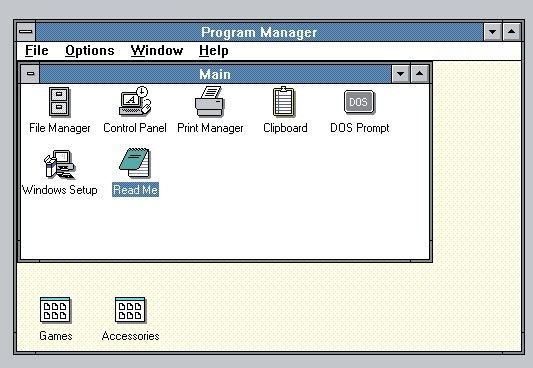Select the File Manager cabinet icon

(x=59, y=102)
